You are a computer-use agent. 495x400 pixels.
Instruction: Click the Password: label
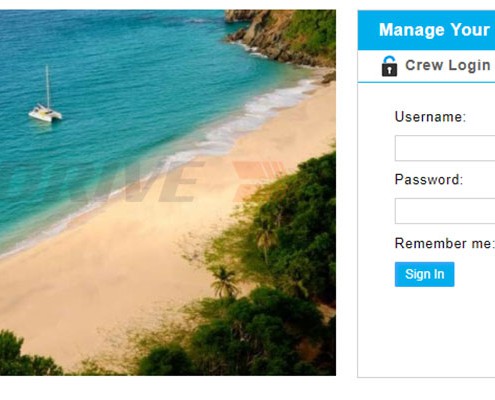click(x=429, y=180)
